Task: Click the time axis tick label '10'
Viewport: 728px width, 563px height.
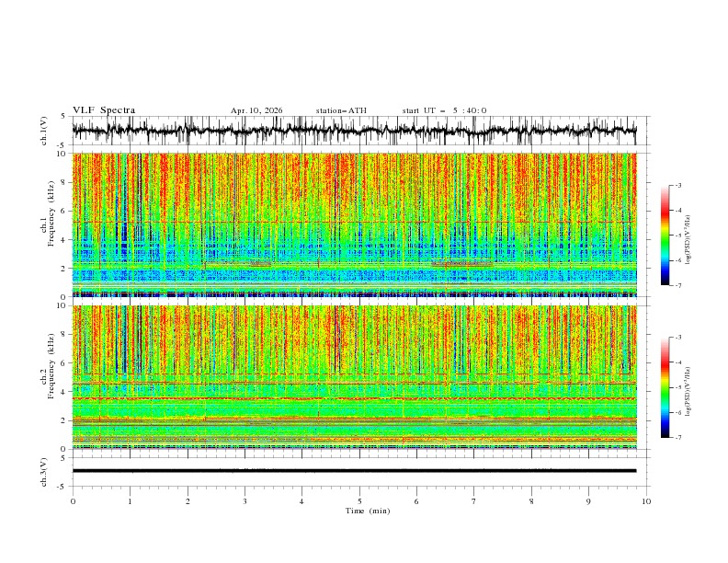Action: tap(646, 501)
